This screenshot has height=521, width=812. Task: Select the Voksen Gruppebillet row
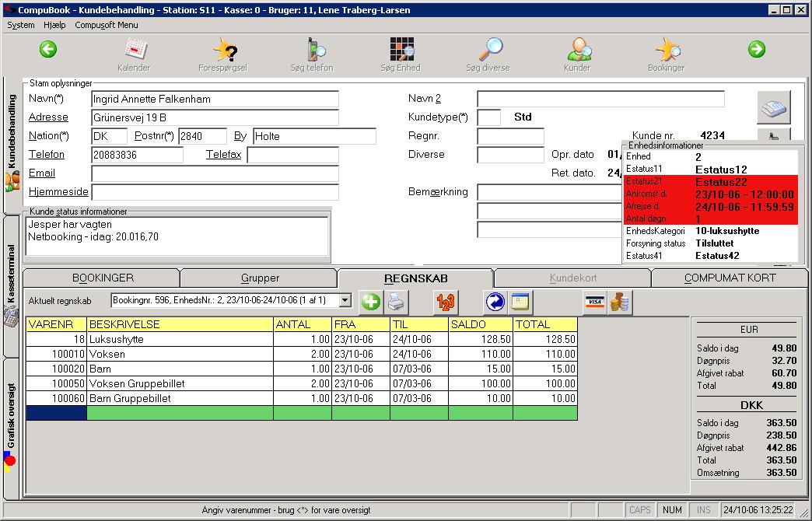(x=302, y=384)
